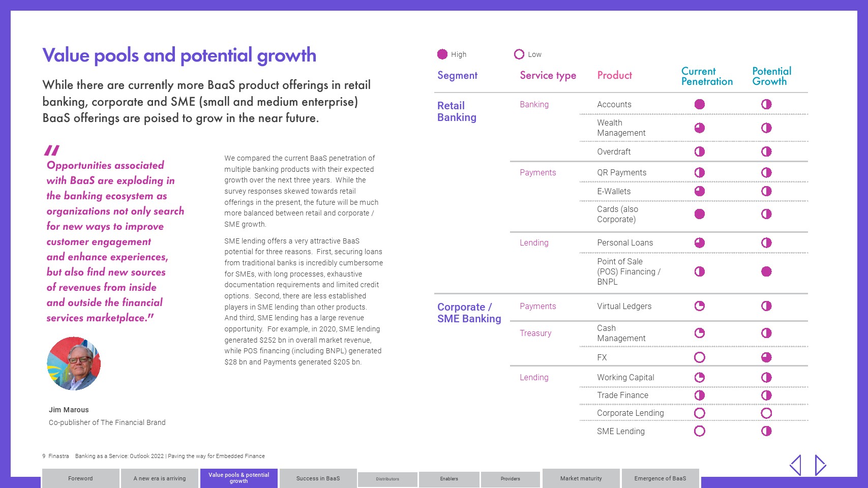Open the Market maturity tab

[581, 478]
